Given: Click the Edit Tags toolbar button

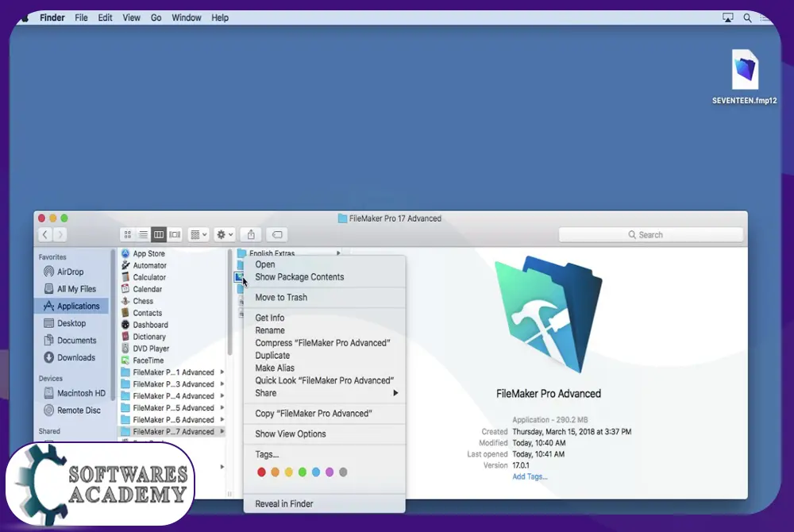Looking at the screenshot, I should click(x=277, y=235).
